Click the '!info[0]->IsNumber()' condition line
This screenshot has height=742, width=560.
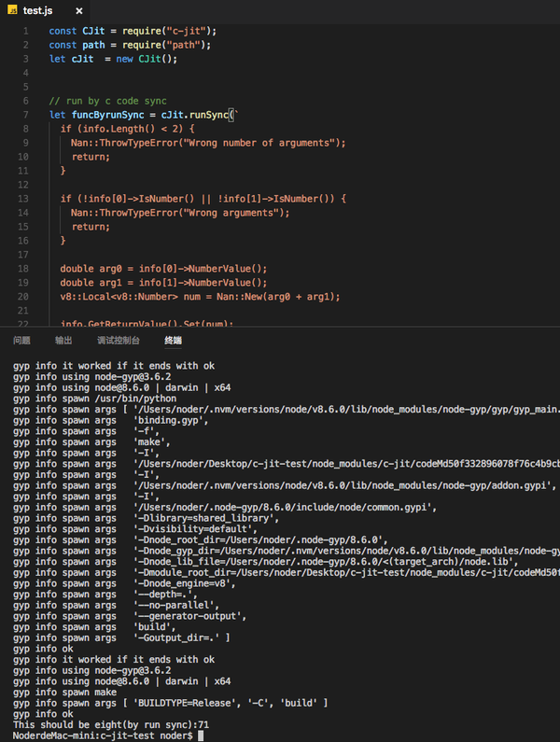(x=203, y=199)
